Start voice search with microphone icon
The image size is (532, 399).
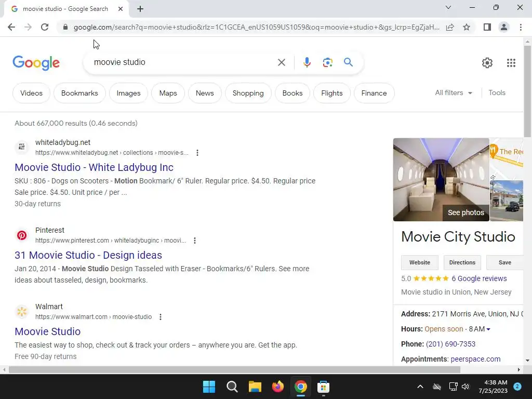click(307, 62)
